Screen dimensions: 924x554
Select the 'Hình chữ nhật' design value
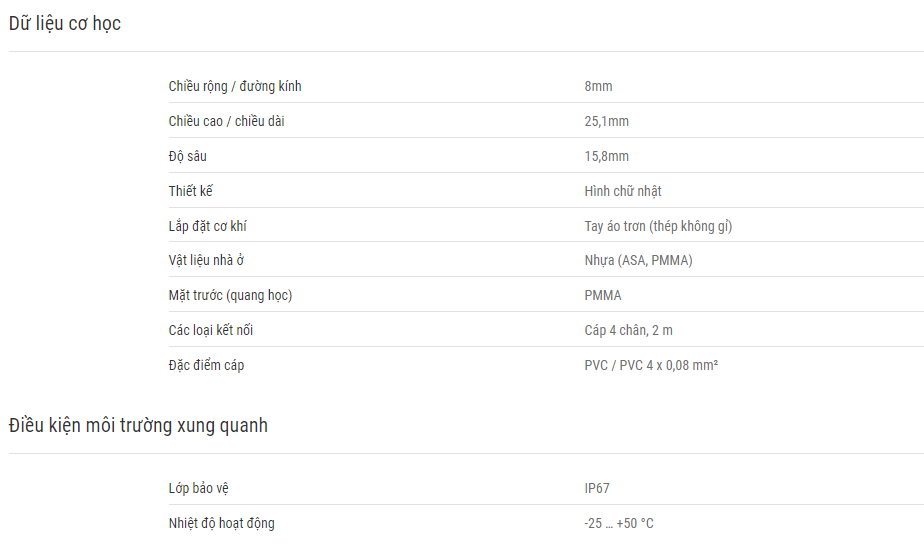point(623,191)
